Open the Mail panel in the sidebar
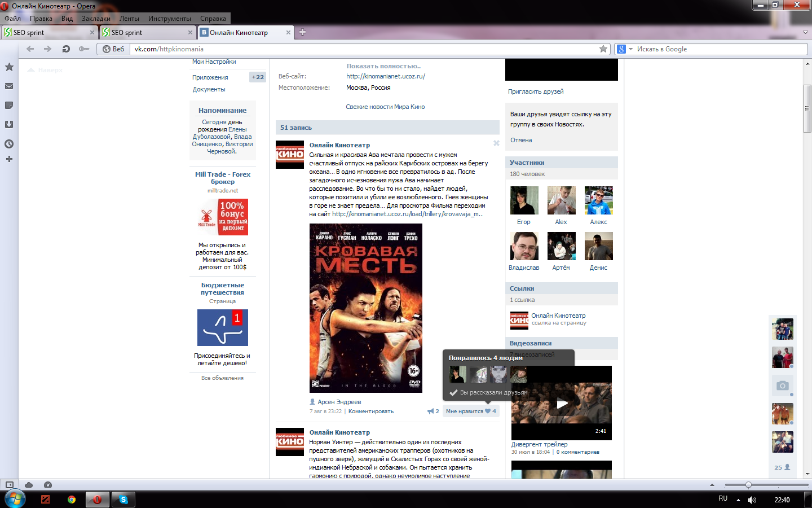Screen dimensions: 812x508 coord(9,86)
